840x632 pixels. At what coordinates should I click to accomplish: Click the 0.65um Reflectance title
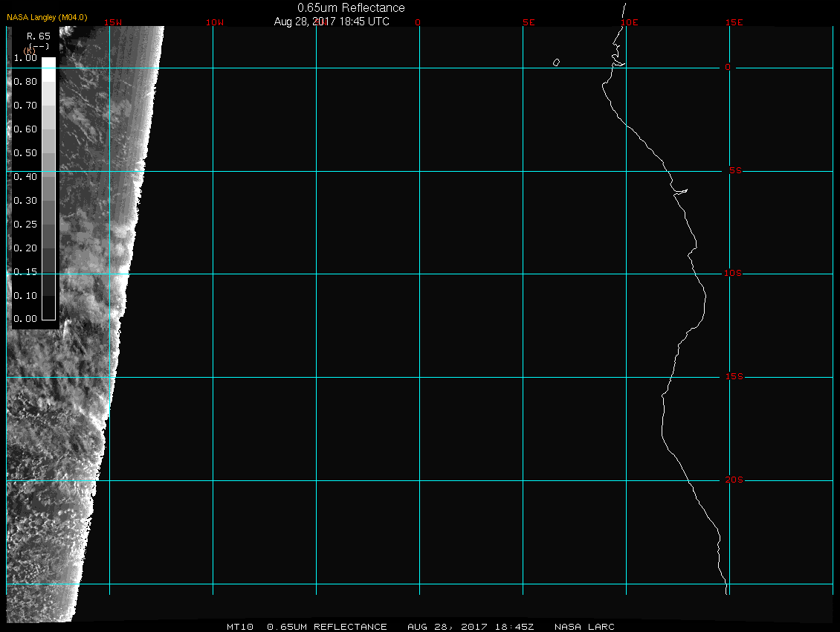tap(351, 7)
